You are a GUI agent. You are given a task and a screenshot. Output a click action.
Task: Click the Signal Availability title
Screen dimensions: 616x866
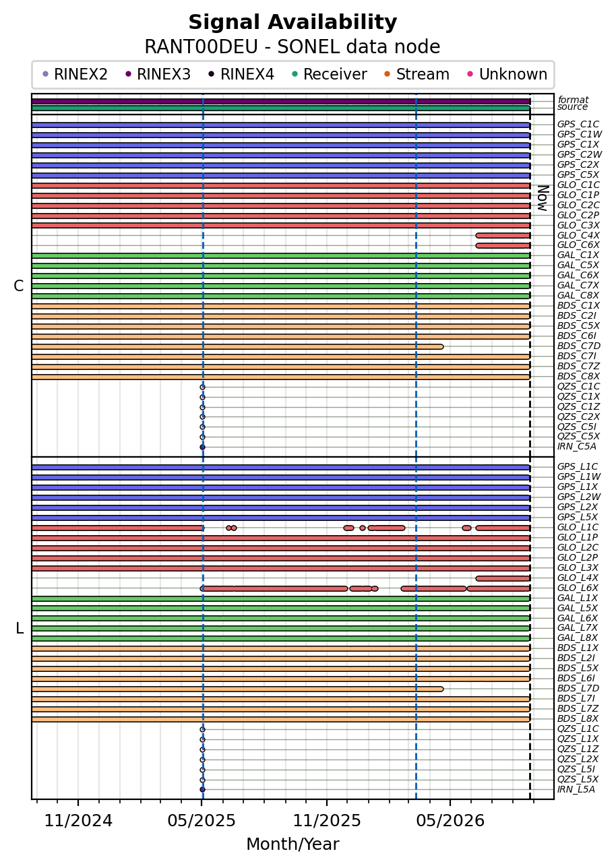tap(292, 23)
